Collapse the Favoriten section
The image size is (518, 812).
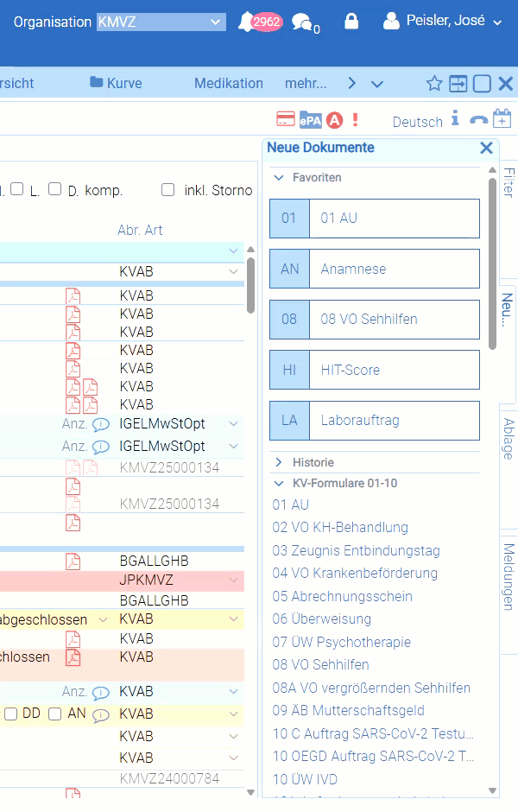click(278, 177)
